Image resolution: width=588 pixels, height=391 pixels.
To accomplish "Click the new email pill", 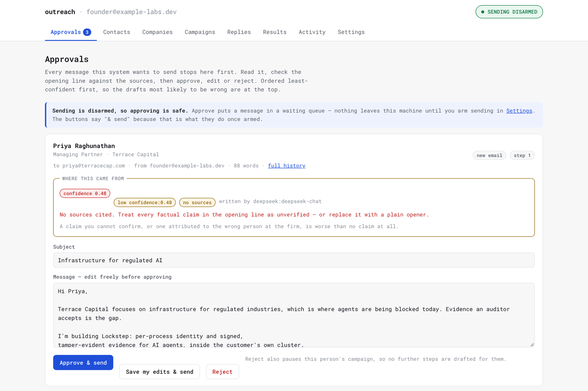I will click(489, 156).
